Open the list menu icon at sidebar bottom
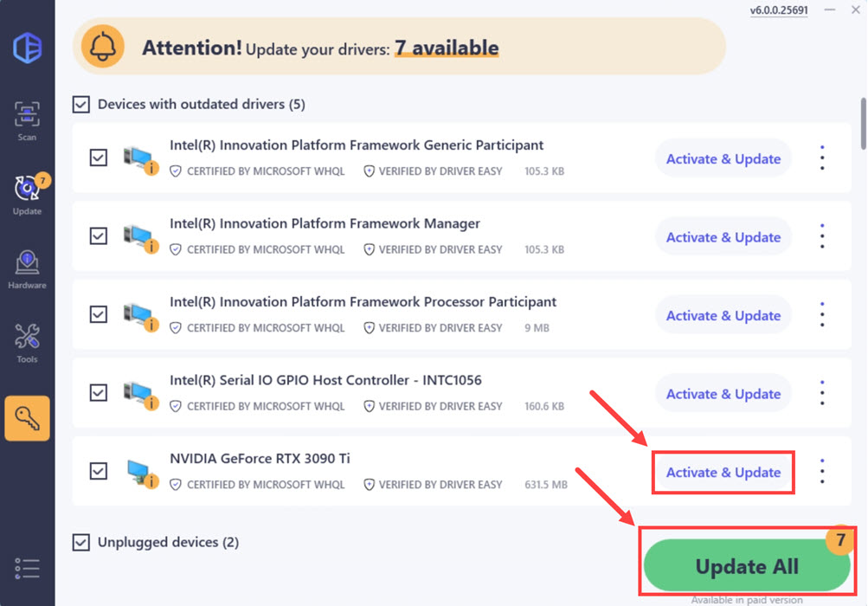 pyautogui.click(x=27, y=568)
